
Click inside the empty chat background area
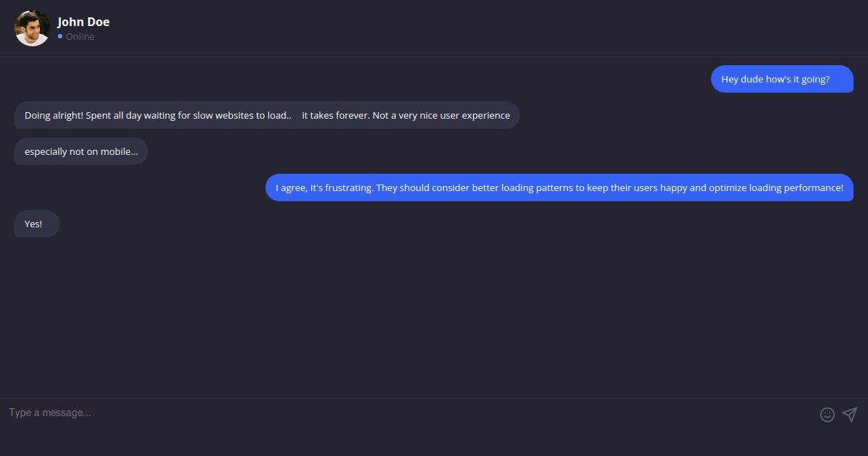coord(434,311)
